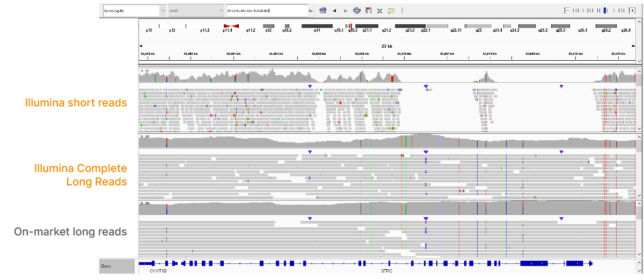Click the blue zoom level slider marker
Screen dimensions: 644x280
(x=605, y=10)
